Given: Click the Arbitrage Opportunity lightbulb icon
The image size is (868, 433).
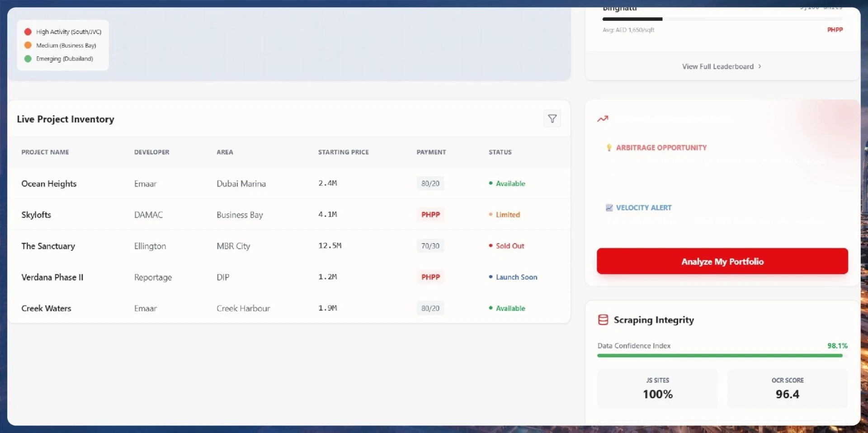Looking at the screenshot, I should click(609, 148).
